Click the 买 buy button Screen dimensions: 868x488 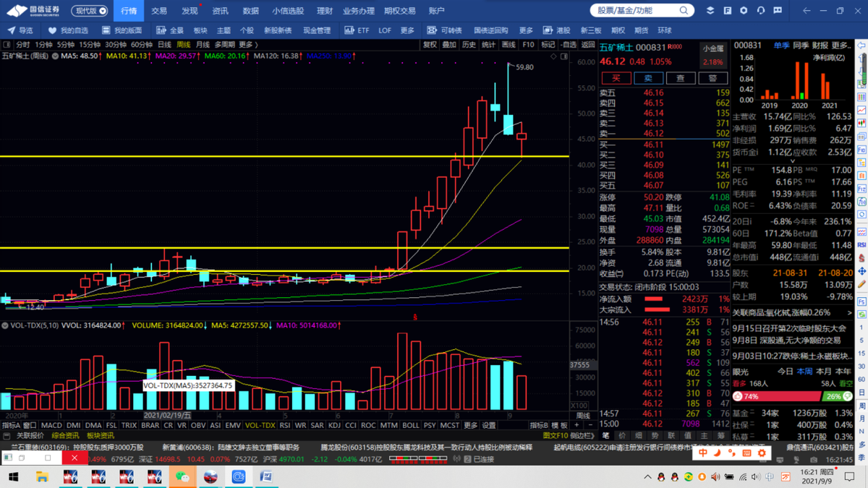coord(616,78)
